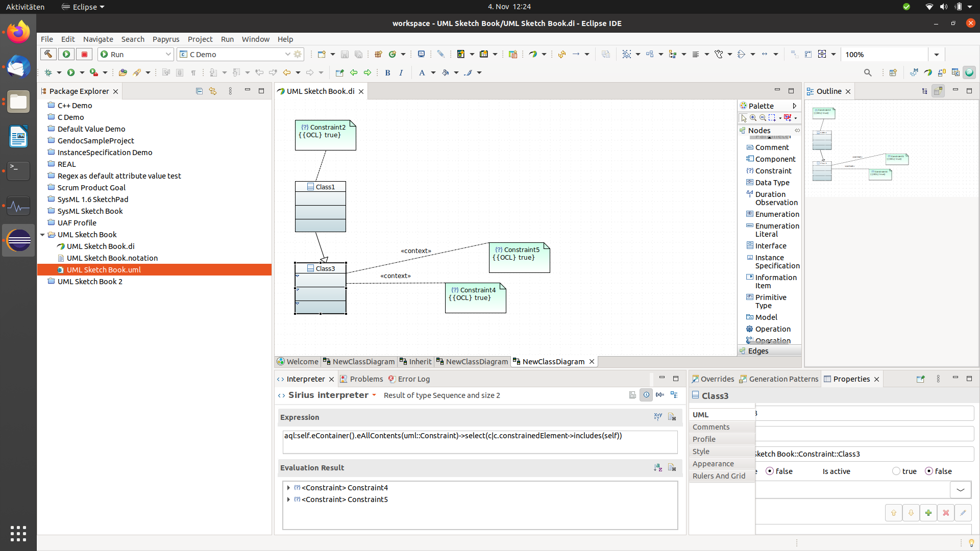Click the move down arrow in Properties

(x=911, y=513)
